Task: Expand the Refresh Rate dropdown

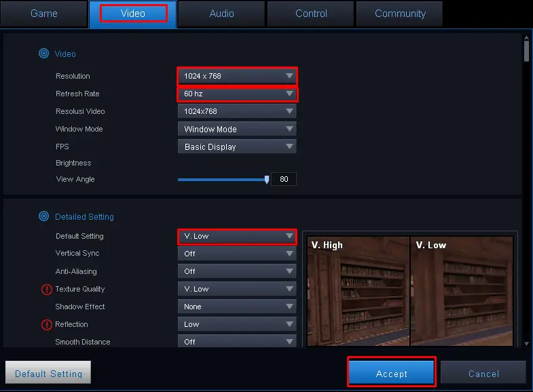Action: click(237, 94)
